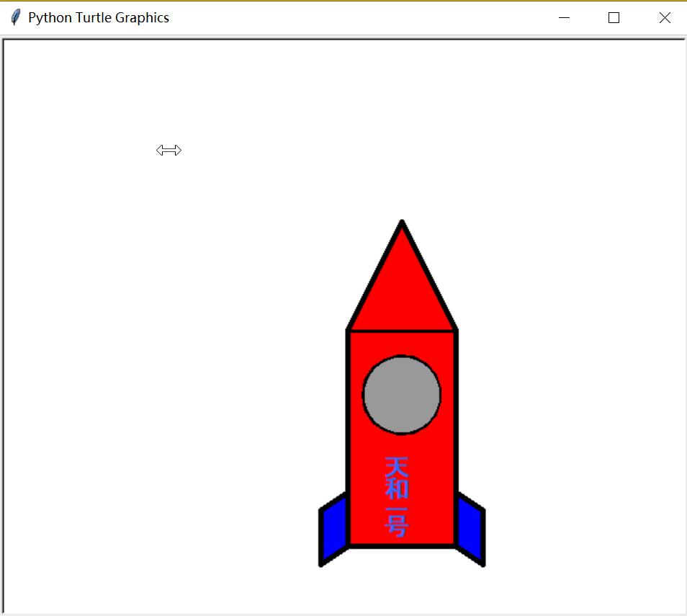Click the 号 character on the rocket body
The image size is (687, 616).
397,526
